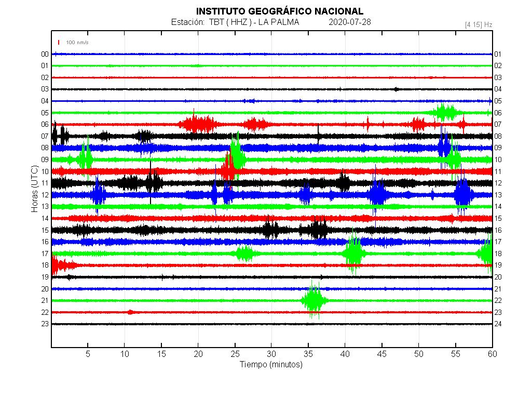Click the green burst near minute 53 on 05h trace

click(x=445, y=112)
